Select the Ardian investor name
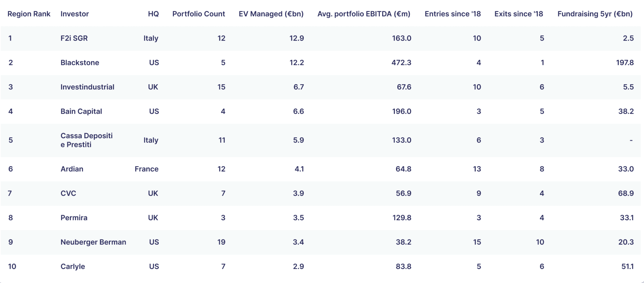 point(72,169)
